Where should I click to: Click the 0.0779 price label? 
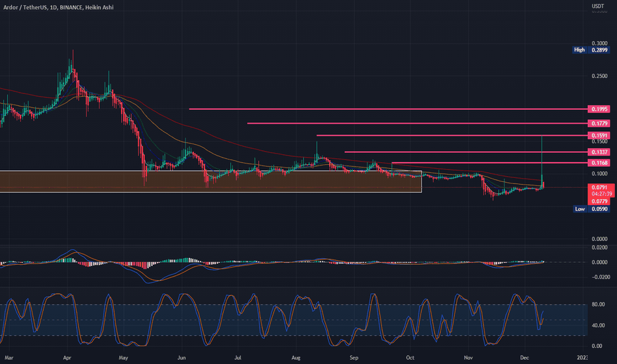[599, 201]
